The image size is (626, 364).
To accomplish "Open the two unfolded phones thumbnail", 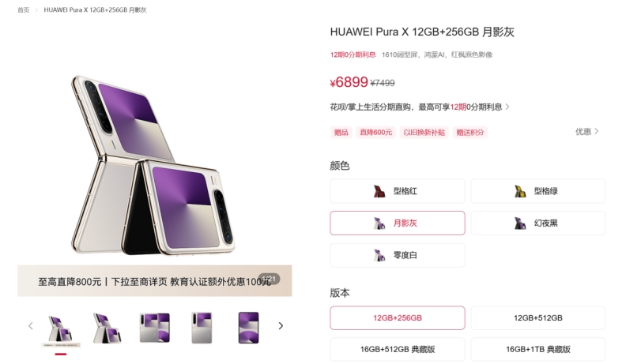I will tap(154, 328).
